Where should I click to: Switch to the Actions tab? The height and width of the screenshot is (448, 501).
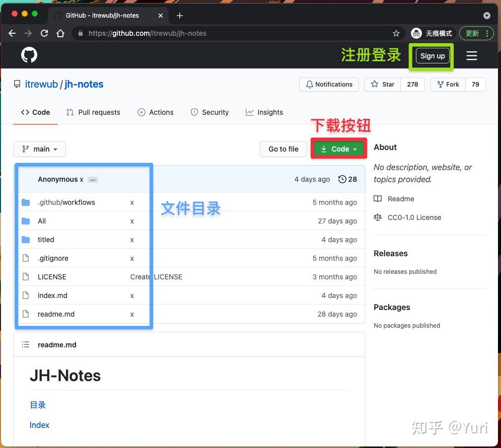pyautogui.click(x=155, y=112)
